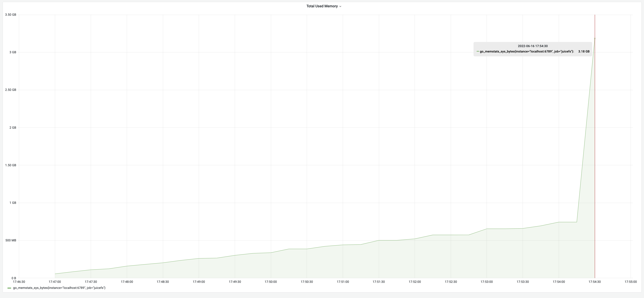Open the Total Used Memory panel title menu
Image resolution: width=644 pixels, height=298 pixels.
point(322,6)
